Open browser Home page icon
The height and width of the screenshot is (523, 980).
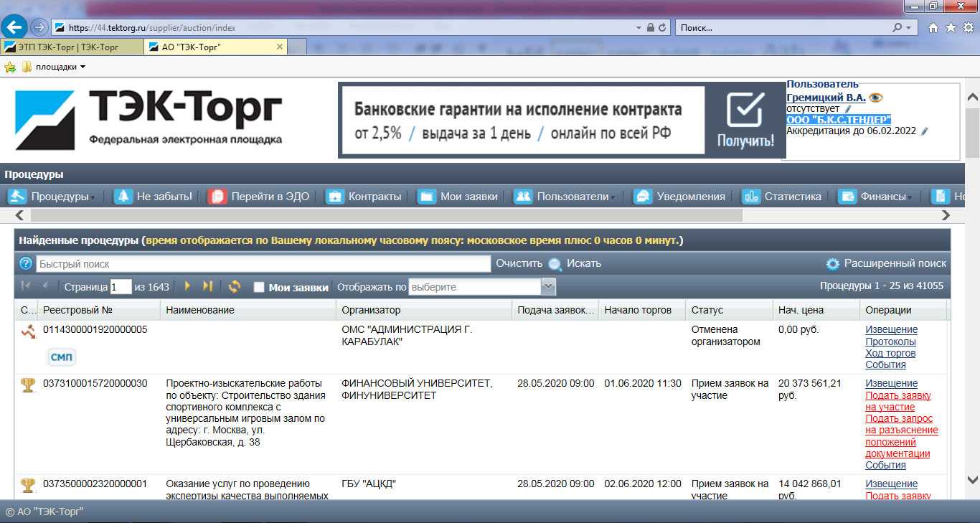tap(933, 28)
